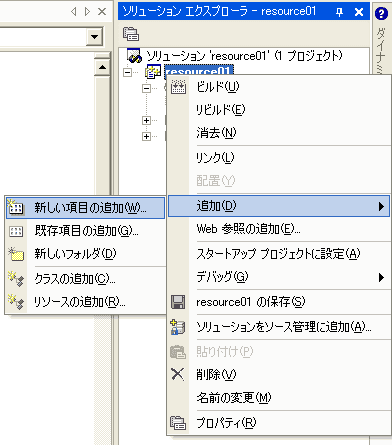Screen dimensions: 392x445
Task: Click the X delete icon beside 削除(V)
Action: 177,374
